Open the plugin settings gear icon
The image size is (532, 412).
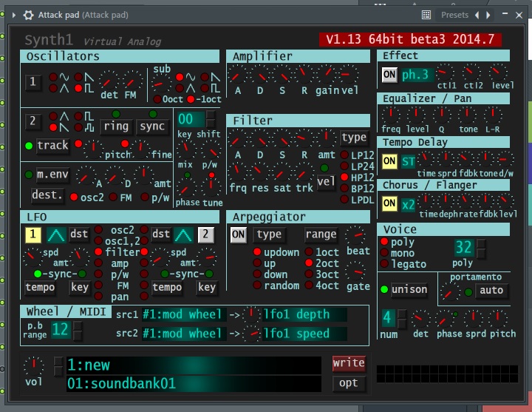pos(28,15)
